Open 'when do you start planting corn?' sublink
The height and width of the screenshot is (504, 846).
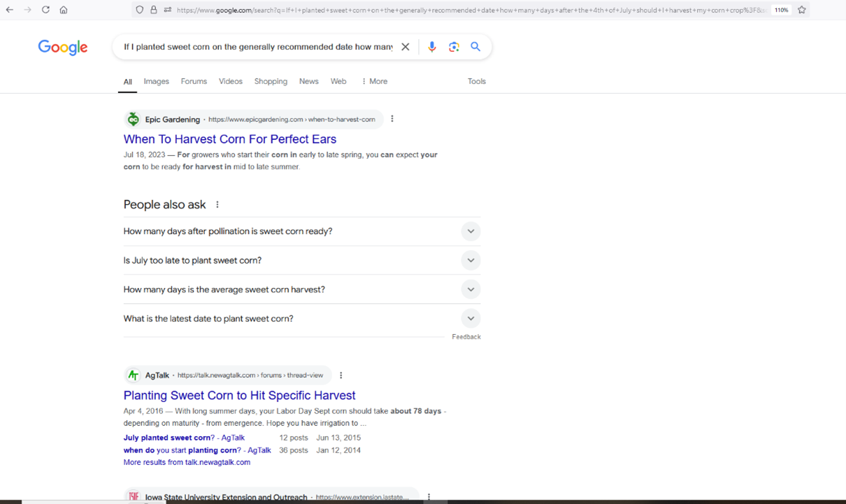tap(197, 450)
